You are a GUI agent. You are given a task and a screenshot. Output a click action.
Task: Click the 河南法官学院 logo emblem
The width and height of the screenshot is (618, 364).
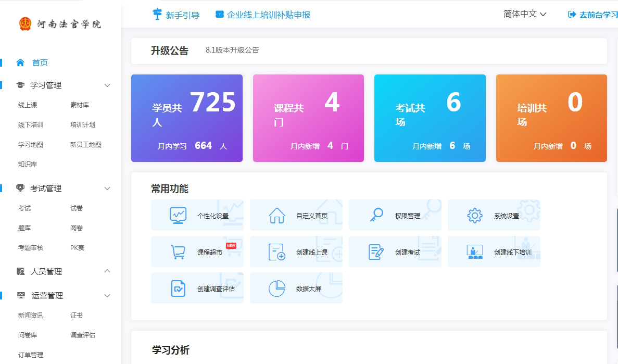pyautogui.click(x=25, y=23)
